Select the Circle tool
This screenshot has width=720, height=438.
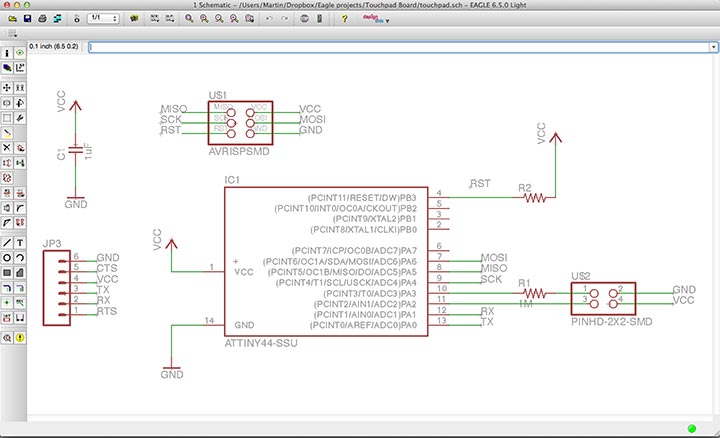coord(7,258)
